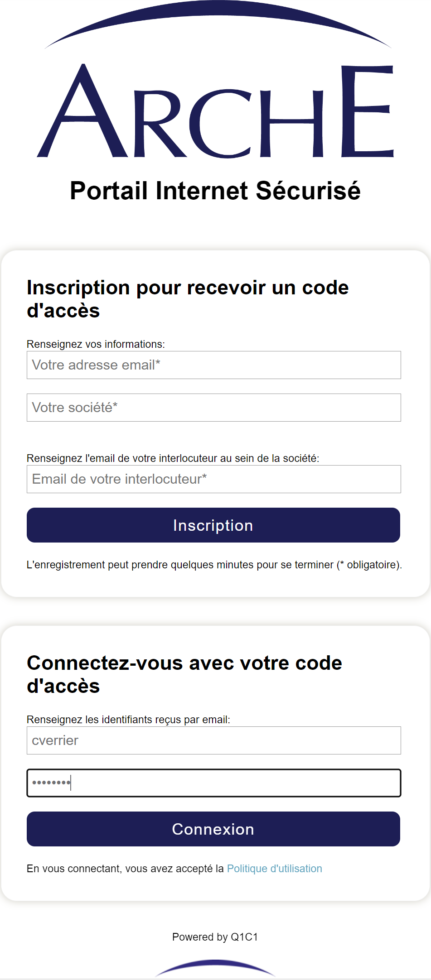
Task: Click the 'En vous connectant' sentence text
Action: tap(125, 869)
